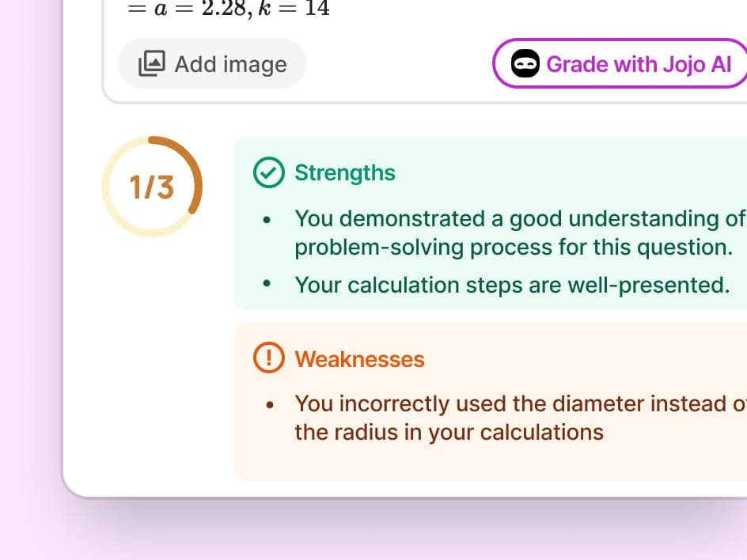Click the Weaknesses heading label
The width and height of the screenshot is (747, 560).
[x=359, y=359]
